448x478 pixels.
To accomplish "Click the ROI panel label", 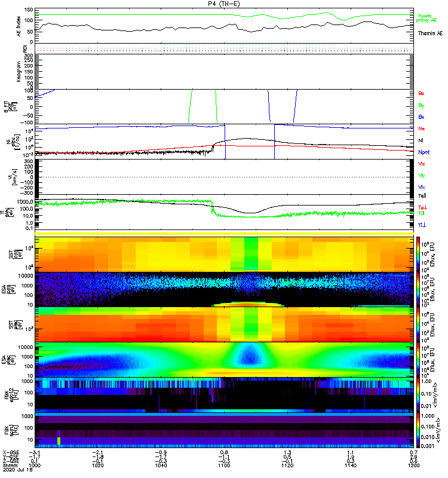I will coord(25,49).
